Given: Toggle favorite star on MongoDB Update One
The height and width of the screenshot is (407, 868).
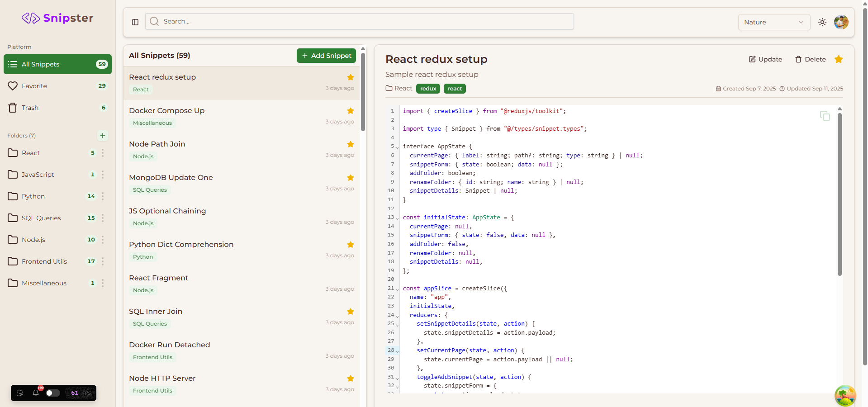Looking at the screenshot, I should (351, 178).
